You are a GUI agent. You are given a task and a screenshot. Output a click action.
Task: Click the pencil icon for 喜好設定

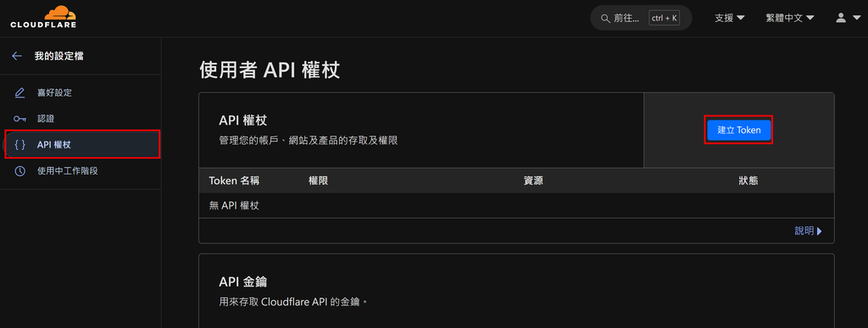click(20, 93)
